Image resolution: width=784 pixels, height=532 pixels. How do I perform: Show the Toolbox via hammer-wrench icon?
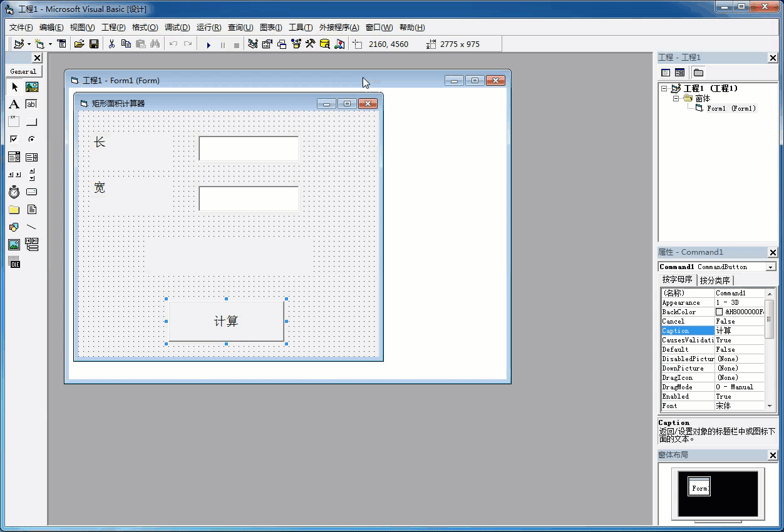310,44
